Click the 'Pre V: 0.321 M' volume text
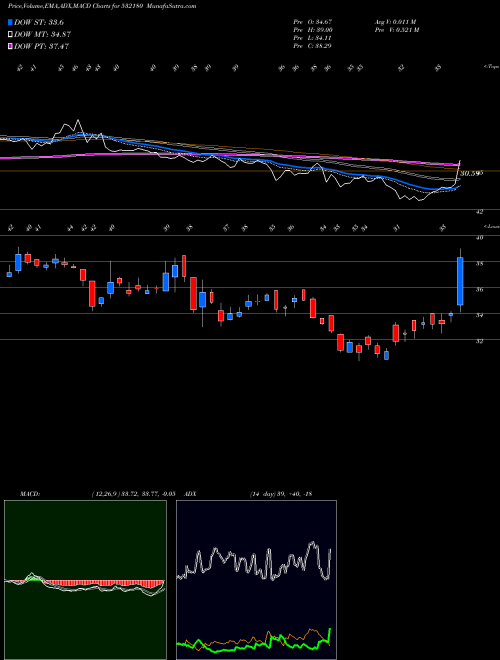 pyautogui.click(x=396, y=29)
